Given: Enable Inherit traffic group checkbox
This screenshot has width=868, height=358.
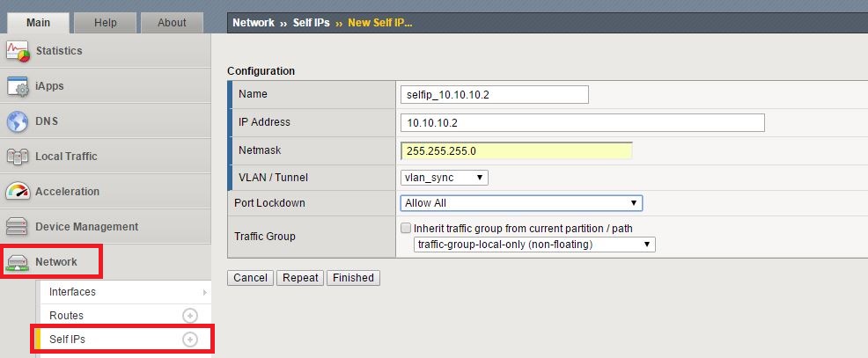Looking at the screenshot, I should 406,229.
